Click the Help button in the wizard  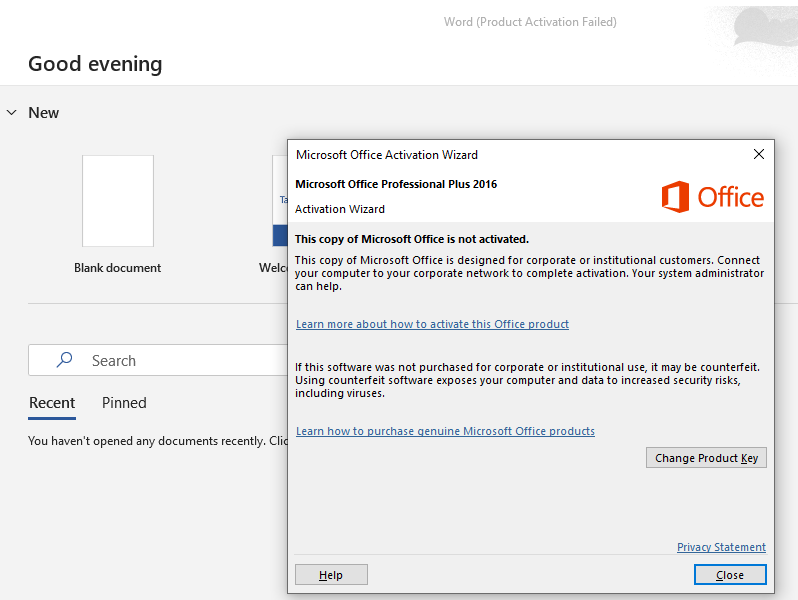(x=331, y=575)
